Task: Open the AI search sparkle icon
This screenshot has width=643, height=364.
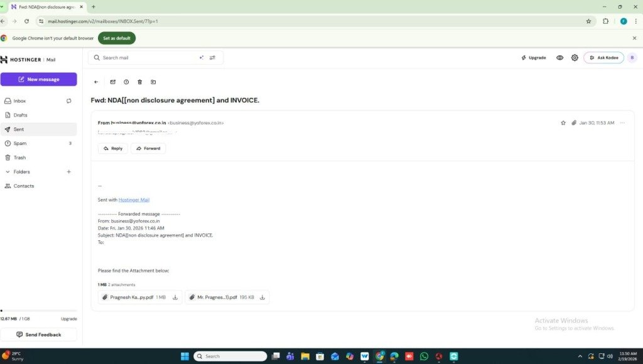Action: (202, 57)
